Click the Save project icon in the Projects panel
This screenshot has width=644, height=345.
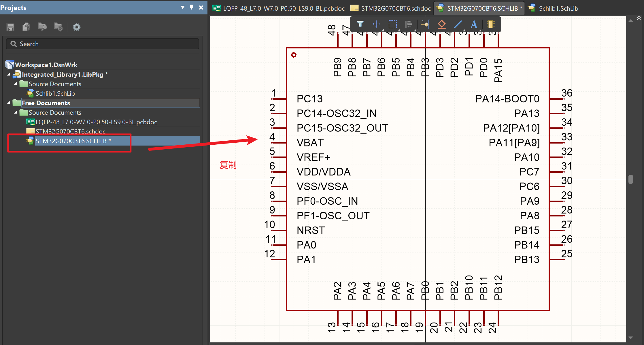[x=10, y=27]
